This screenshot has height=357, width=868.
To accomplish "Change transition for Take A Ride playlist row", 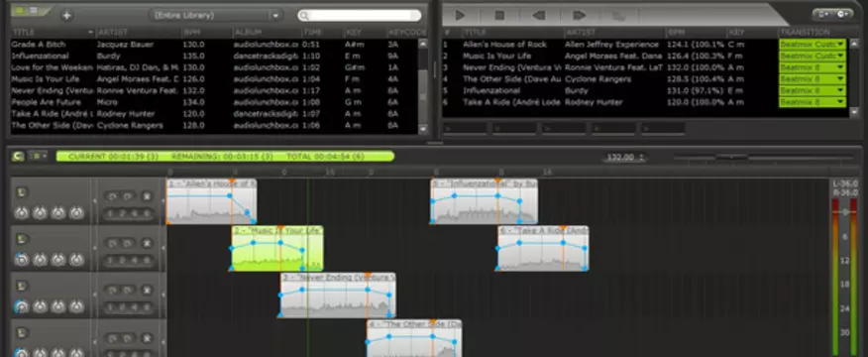I will (813, 102).
